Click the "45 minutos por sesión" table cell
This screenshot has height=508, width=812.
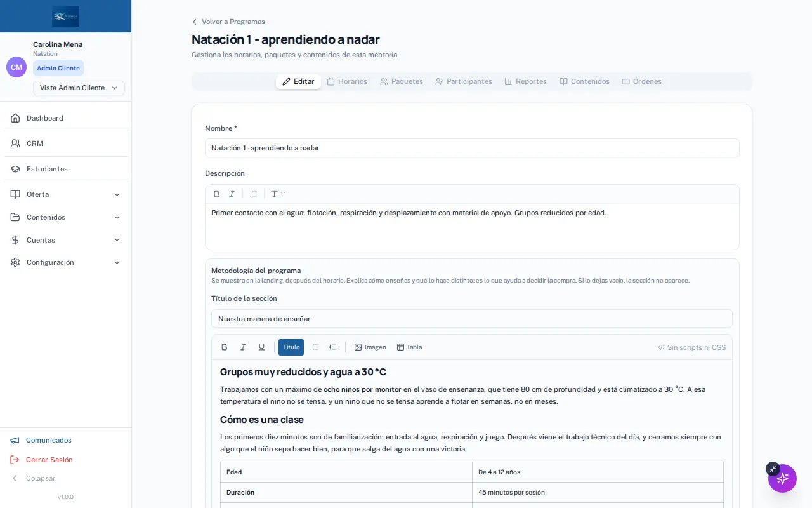click(x=598, y=493)
